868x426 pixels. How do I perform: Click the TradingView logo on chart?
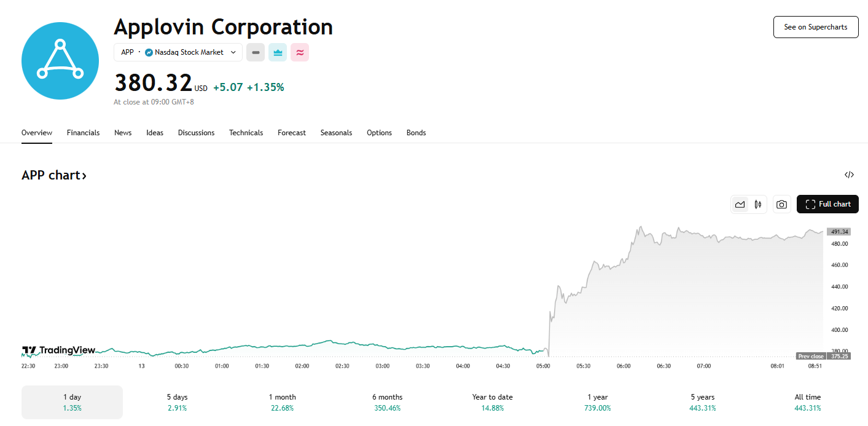coord(59,350)
